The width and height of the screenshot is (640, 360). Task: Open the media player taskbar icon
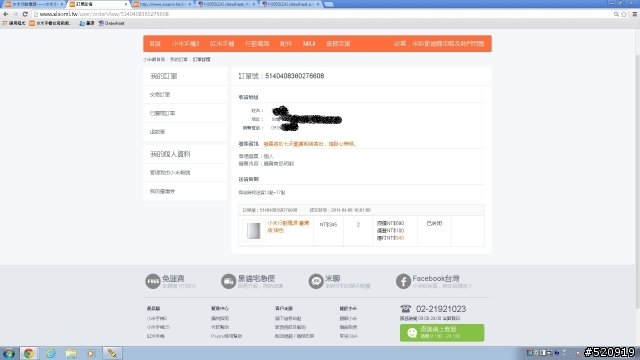[91, 353]
